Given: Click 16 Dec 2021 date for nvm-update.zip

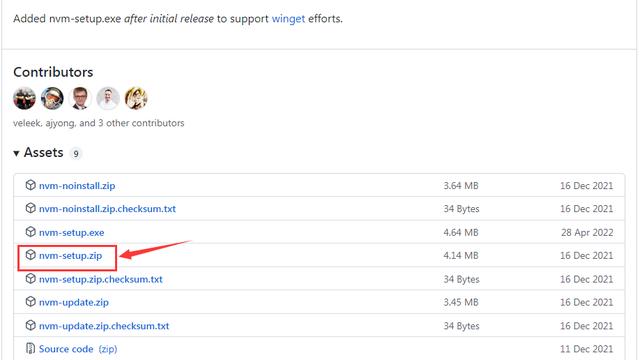Looking at the screenshot, I should [x=587, y=303].
